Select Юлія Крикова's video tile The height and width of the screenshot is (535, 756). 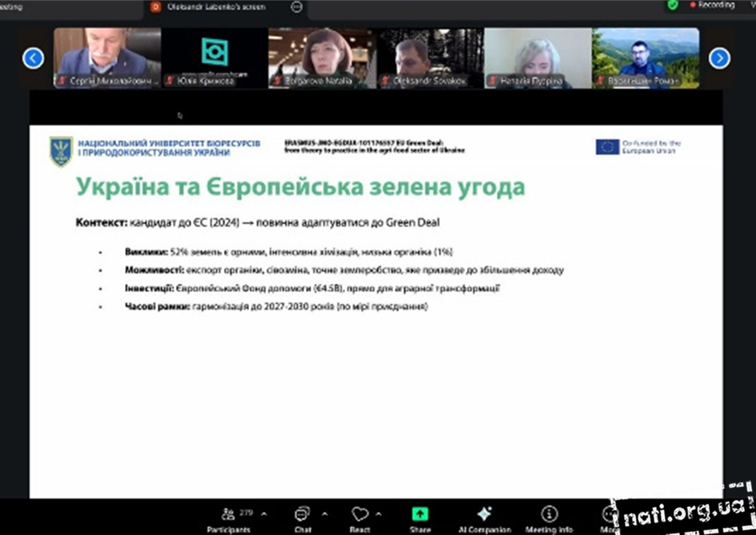(214, 58)
